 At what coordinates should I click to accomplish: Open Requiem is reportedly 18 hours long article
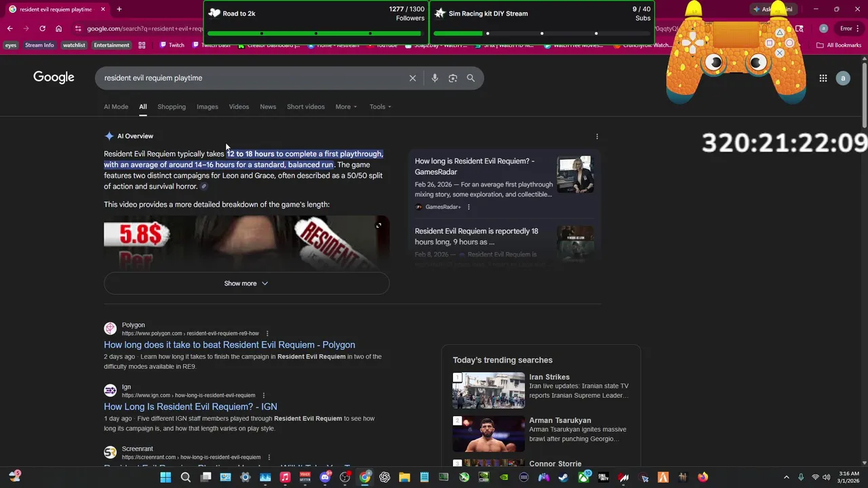477,237
